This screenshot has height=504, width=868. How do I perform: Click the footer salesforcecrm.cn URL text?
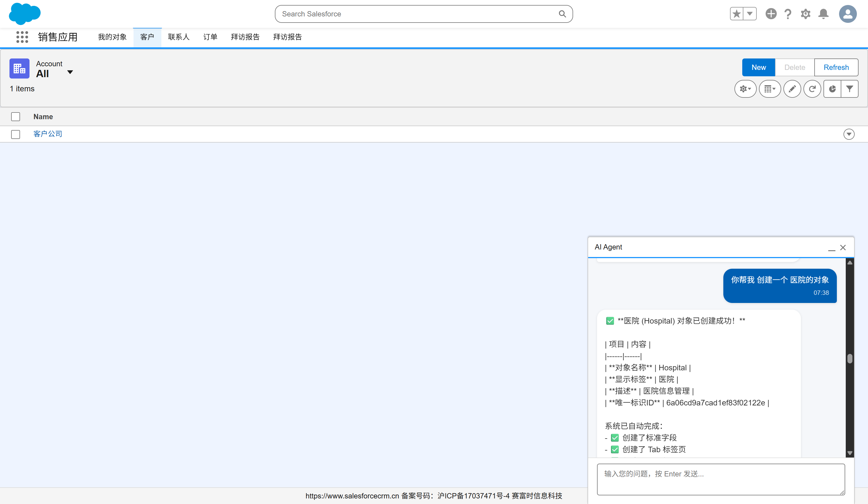pyautogui.click(x=352, y=496)
